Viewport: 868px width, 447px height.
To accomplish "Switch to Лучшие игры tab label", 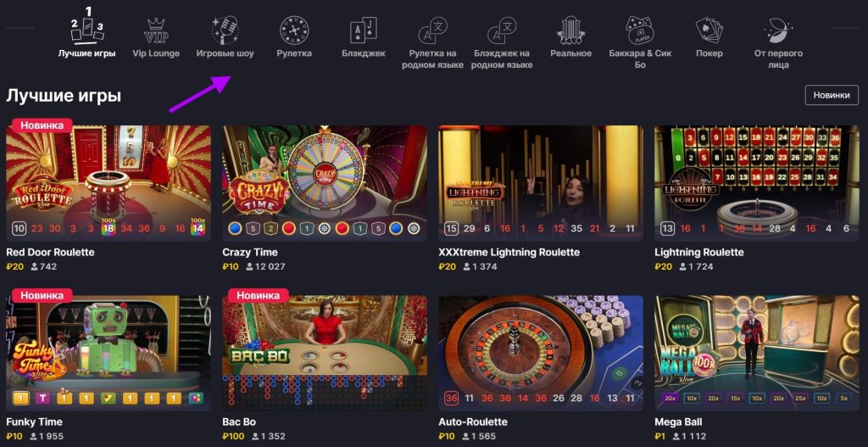I will point(87,53).
